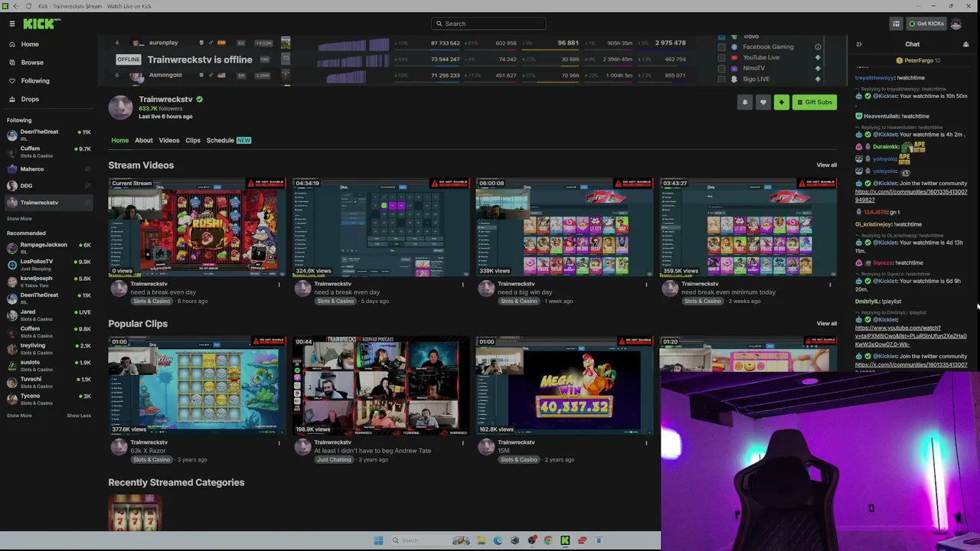Focus the Kick search field
The height and width of the screenshot is (551, 980).
(488, 24)
